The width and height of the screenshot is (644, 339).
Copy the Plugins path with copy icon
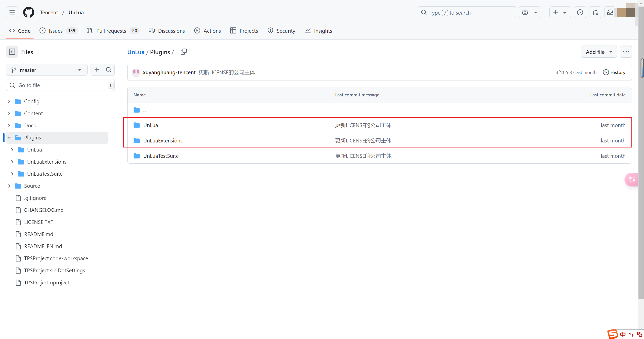(x=183, y=52)
